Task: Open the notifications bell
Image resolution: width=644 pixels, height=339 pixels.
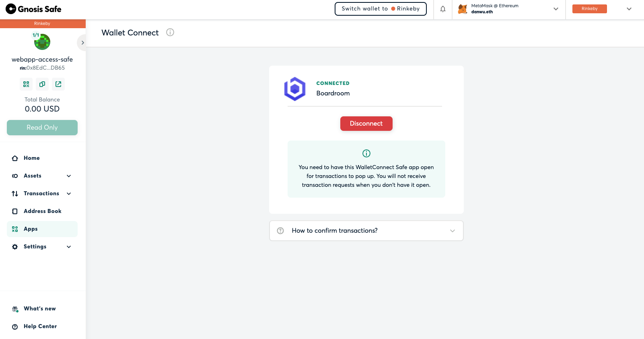Action: (x=443, y=9)
